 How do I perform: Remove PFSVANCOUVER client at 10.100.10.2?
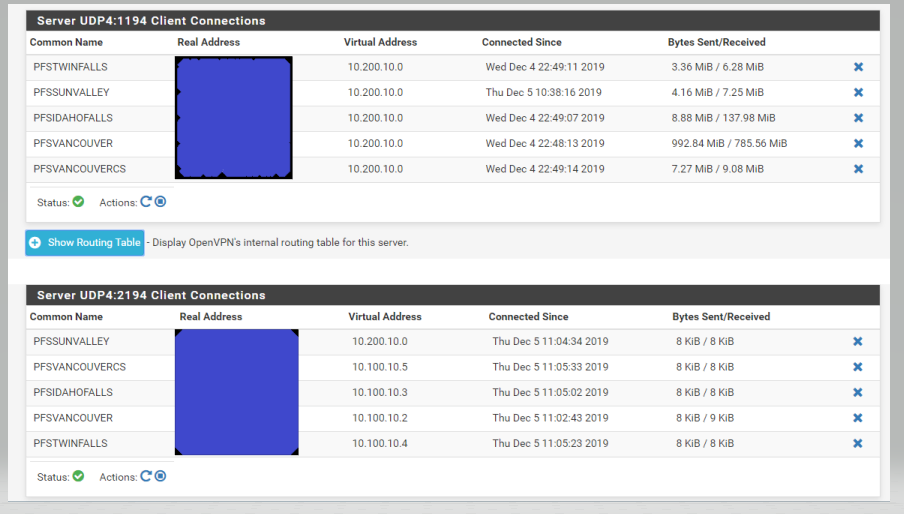[857, 418]
